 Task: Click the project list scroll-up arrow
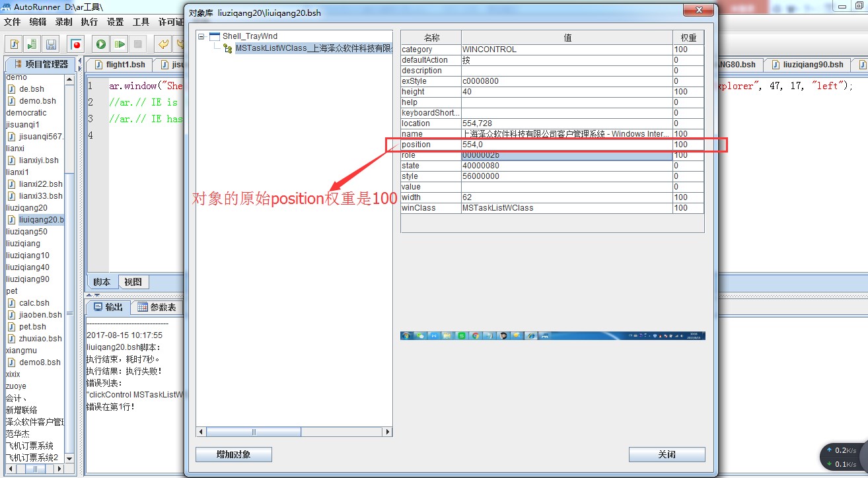69,79
